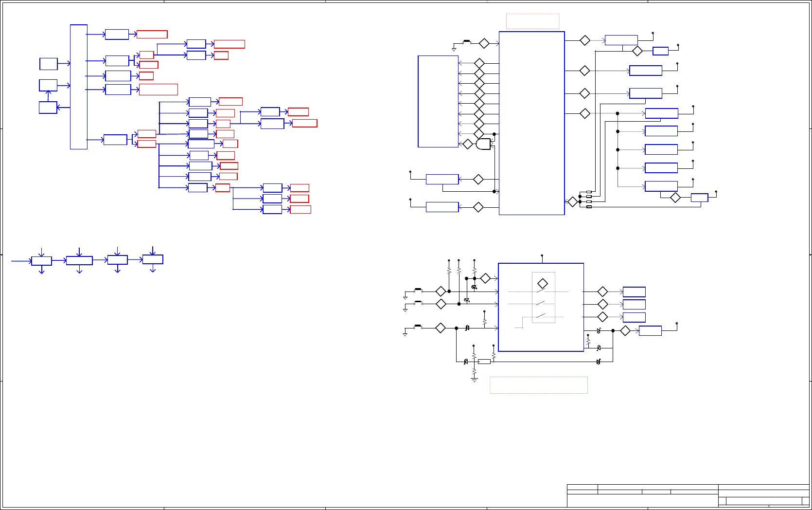
Task: Click the last block in the bottom-left chain
Action: [153, 259]
